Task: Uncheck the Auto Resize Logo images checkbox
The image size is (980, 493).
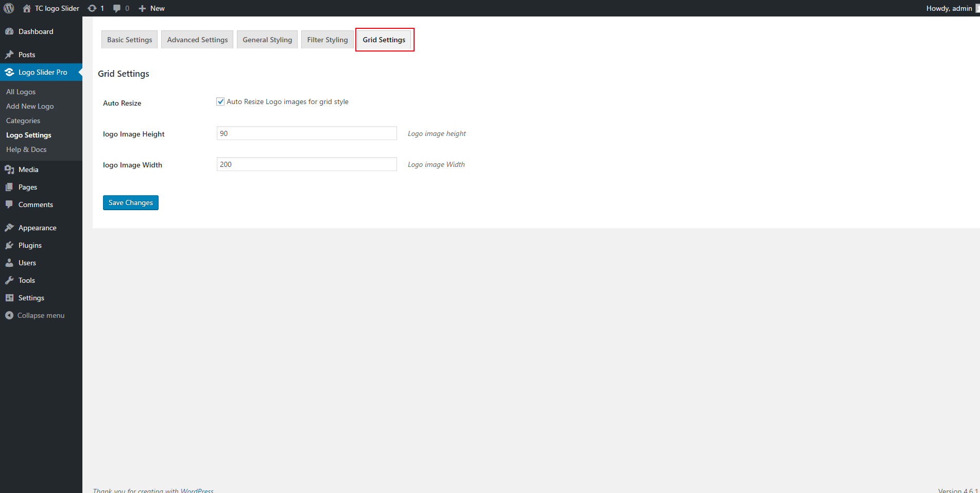Action: (220, 101)
